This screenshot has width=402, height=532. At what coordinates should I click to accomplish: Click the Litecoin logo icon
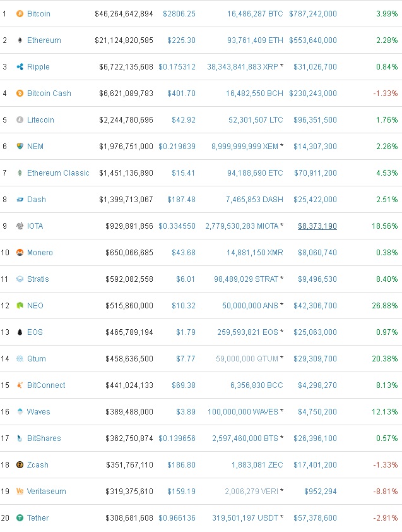coord(20,120)
